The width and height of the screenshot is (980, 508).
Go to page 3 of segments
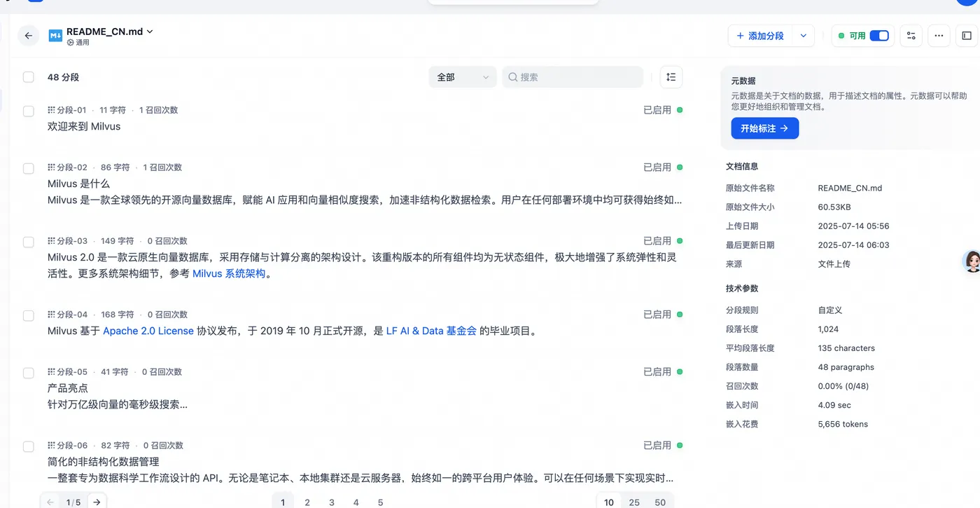coord(332,502)
